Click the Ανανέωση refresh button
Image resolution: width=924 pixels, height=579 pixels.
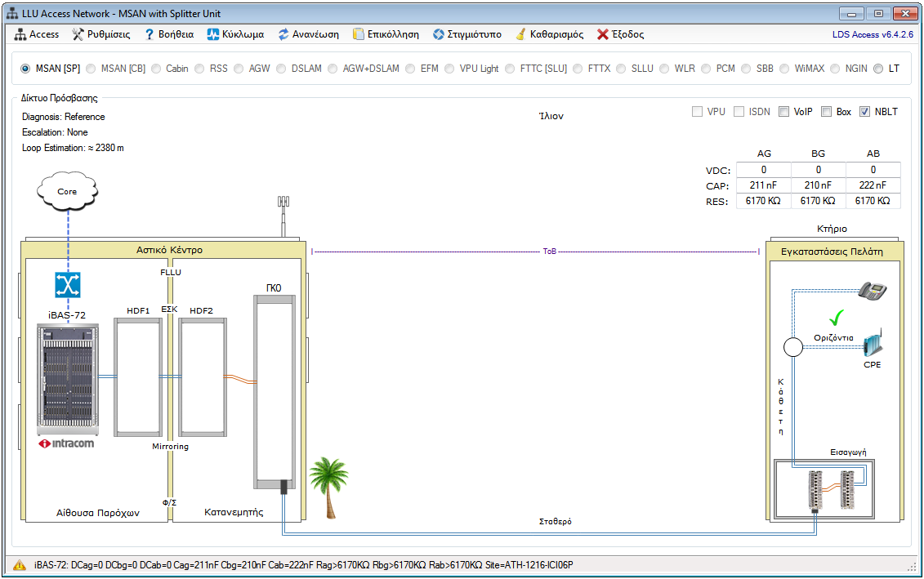tap(308, 34)
